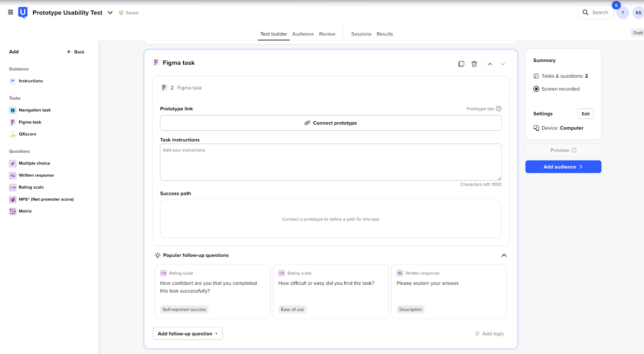Move the Figma task down
Viewport: 644px width, 354px height.
point(503,64)
